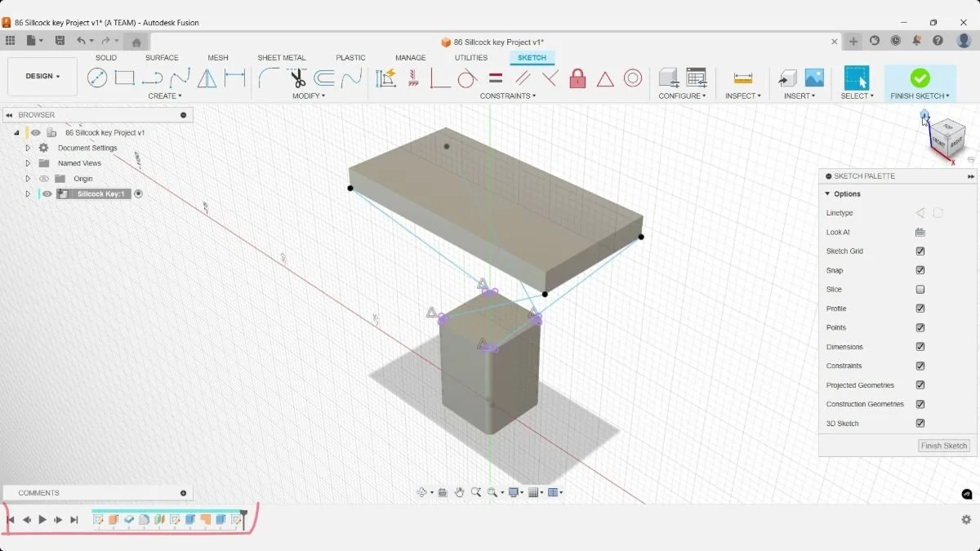
Task: Click the Project/Include spline icon in Modify
Action: [351, 78]
